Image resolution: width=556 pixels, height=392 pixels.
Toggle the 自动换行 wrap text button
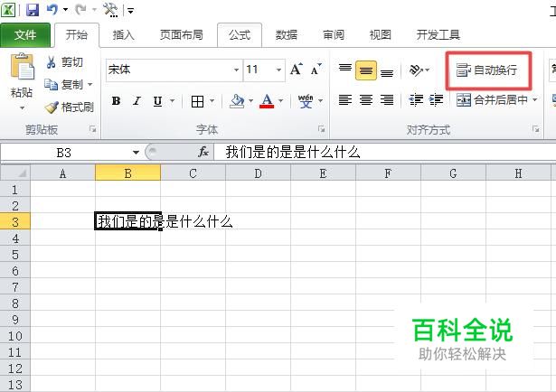[x=488, y=70]
